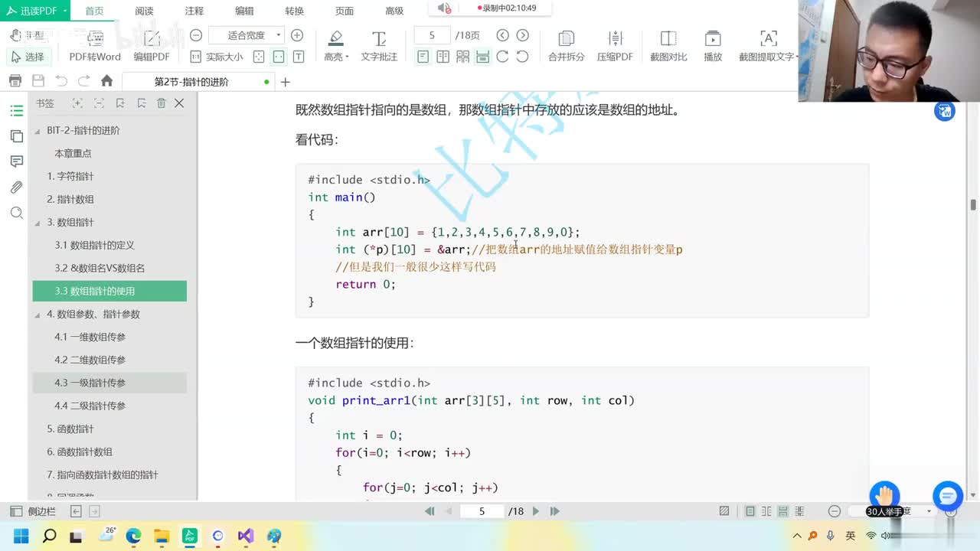Open the 编辑PDF editor tool
Viewport: 980px width, 551px height.
click(x=152, y=46)
